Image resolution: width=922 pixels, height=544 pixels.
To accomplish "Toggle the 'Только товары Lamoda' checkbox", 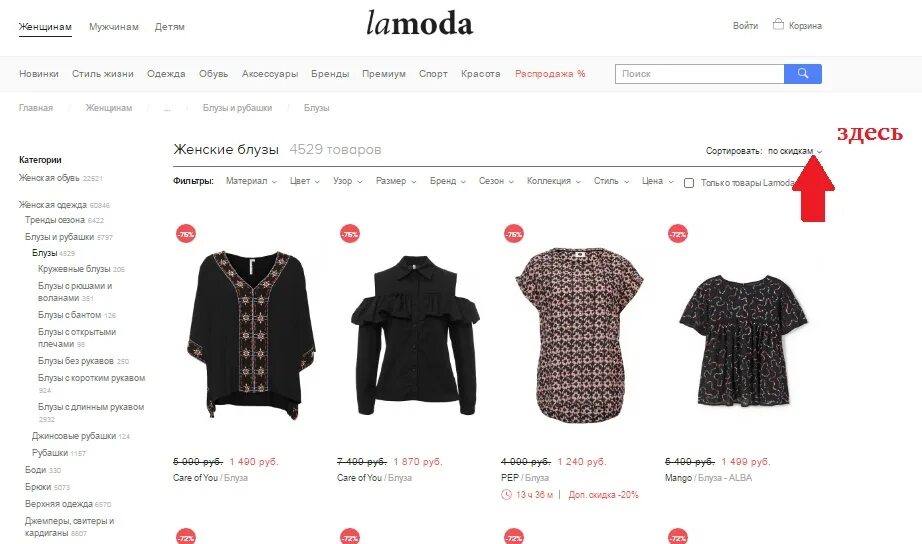I will pyautogui.click(x=689, y=183).
